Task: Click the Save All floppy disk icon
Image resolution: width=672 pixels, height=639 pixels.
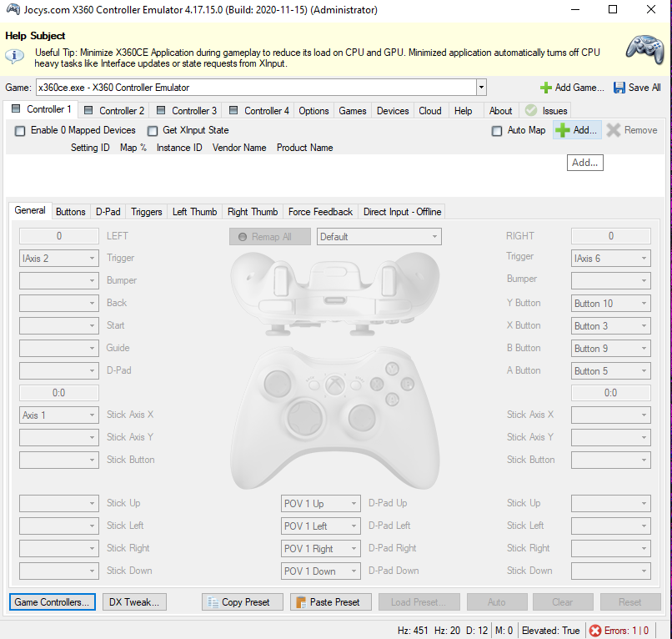Action: coord(619,88)
